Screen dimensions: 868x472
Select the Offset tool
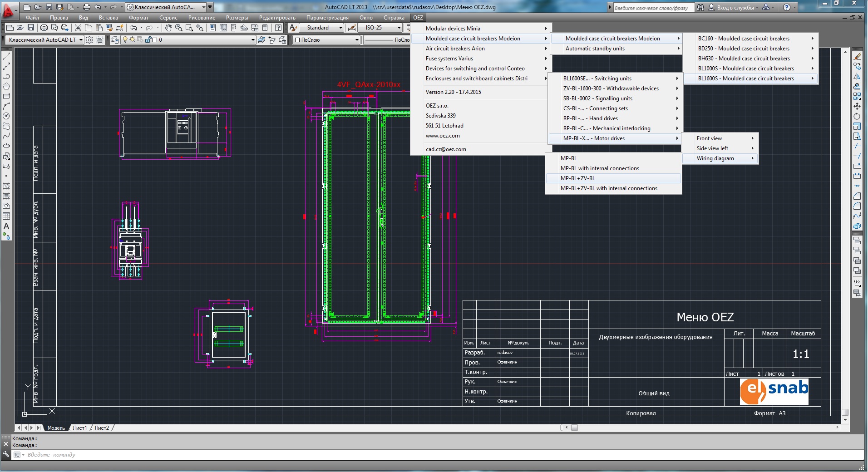tap(858, 85)
